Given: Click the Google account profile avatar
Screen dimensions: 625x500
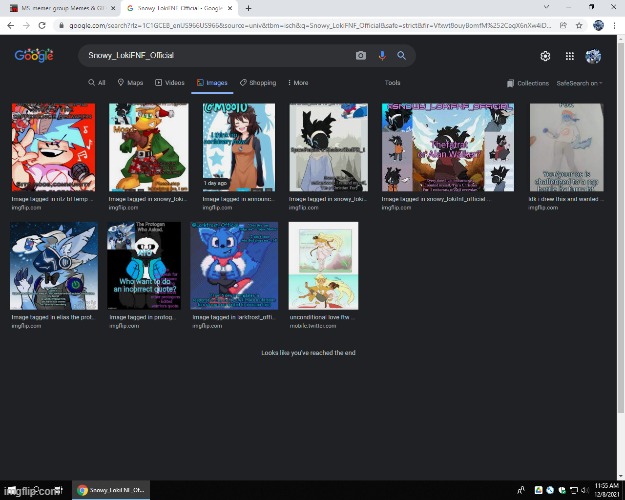Looking at the screenshot, I should (x=593, y=56).
